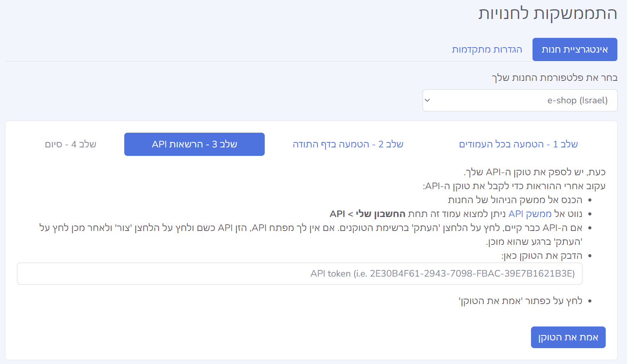Image resolution: width=627 pixels, height=364 pixels.
Task: Follow the 'ממשק API' link
Action: [530, 214]
